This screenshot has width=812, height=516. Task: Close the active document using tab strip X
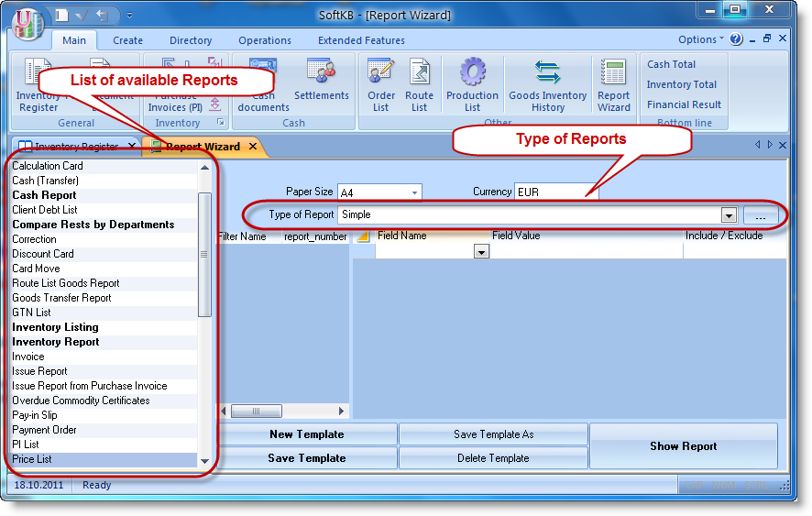[783, 145]
